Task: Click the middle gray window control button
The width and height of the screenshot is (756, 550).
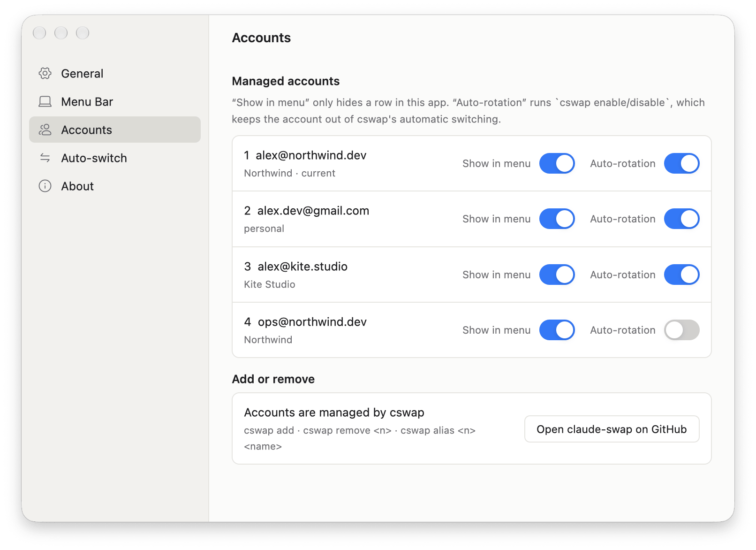Action: [61, 33]
